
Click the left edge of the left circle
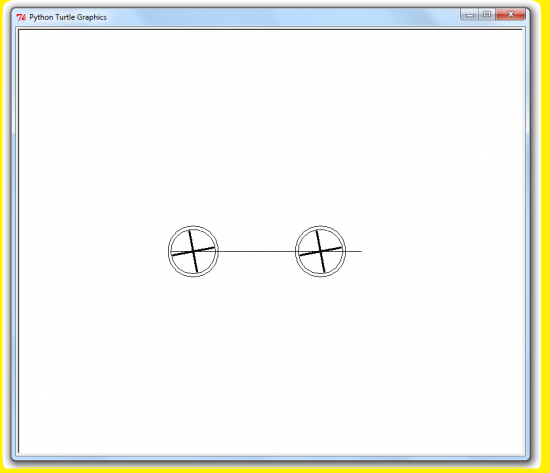(169, 251)
